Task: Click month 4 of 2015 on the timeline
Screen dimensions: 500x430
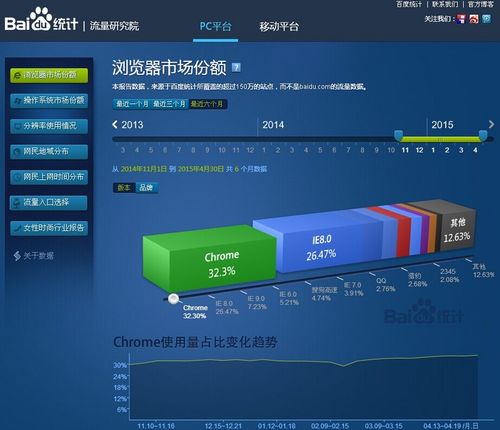Action: tap(475, 150)
